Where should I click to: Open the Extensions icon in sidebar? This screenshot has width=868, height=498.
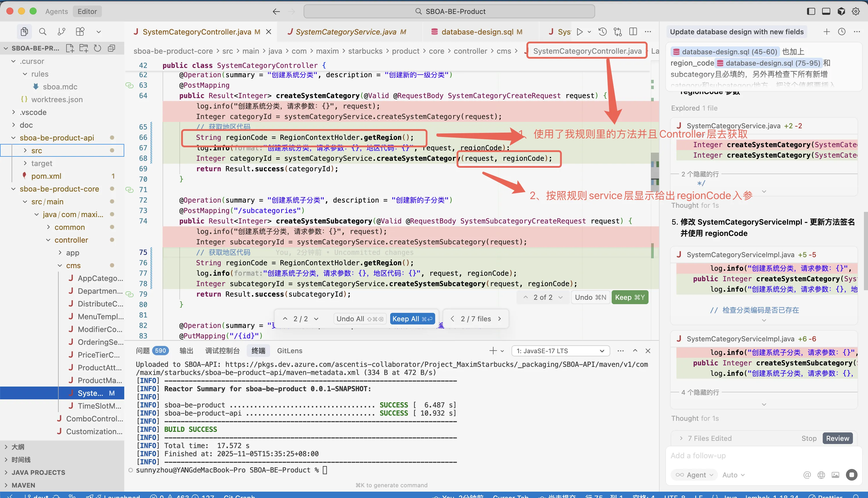tap(80, 32)
